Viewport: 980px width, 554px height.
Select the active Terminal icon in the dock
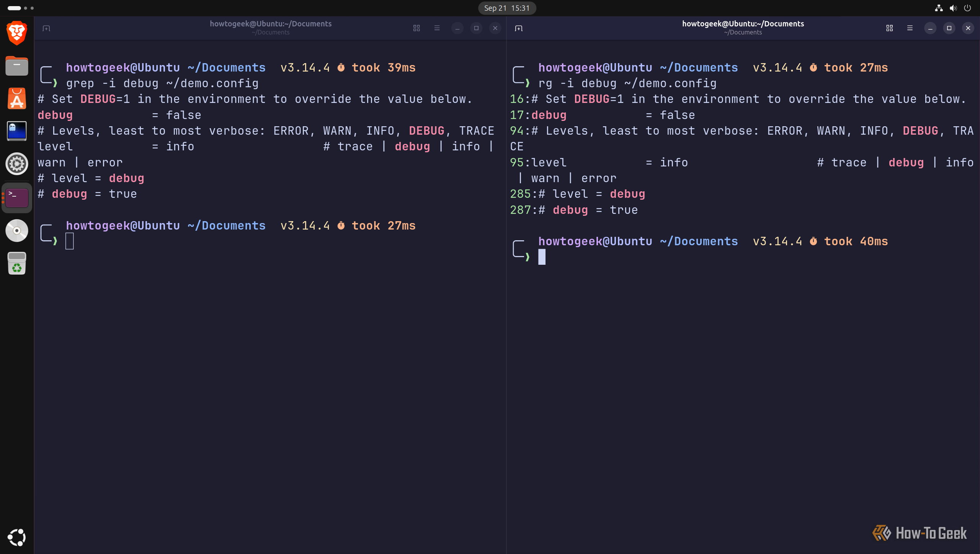pos(17,198)
